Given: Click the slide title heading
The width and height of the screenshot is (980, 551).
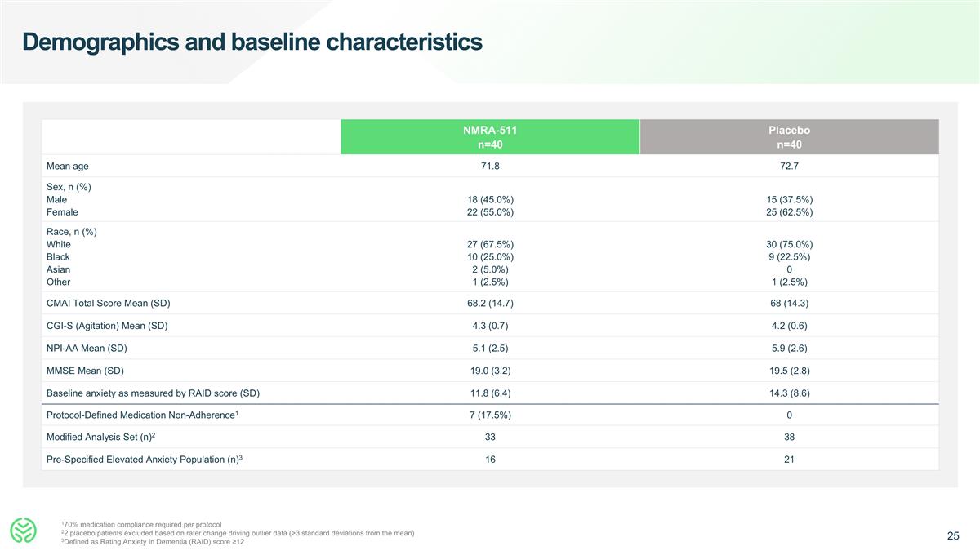Looking at the screenshot, I should pos(252,41).
